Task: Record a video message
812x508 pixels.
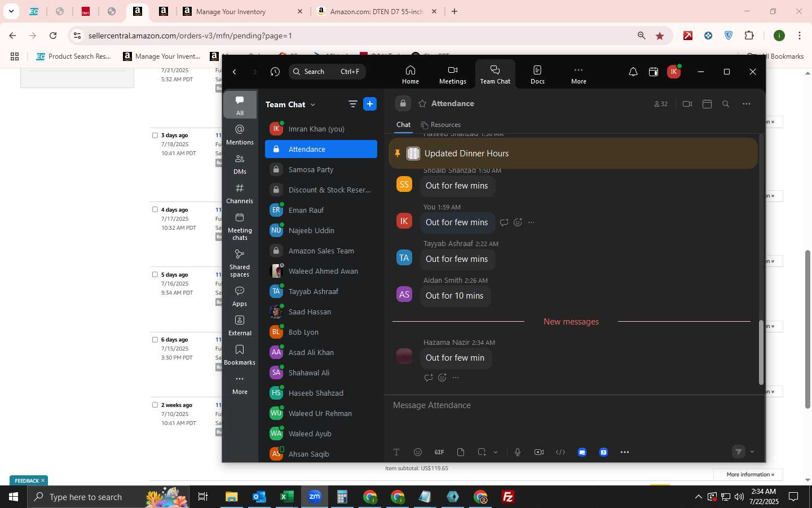Action: pos(539,452)
